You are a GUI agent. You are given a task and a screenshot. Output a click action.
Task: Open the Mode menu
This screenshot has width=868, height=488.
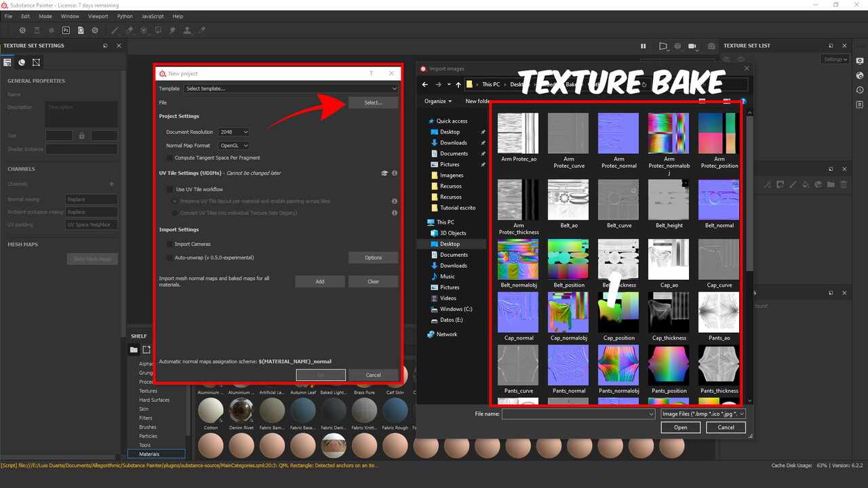point(45,16)
